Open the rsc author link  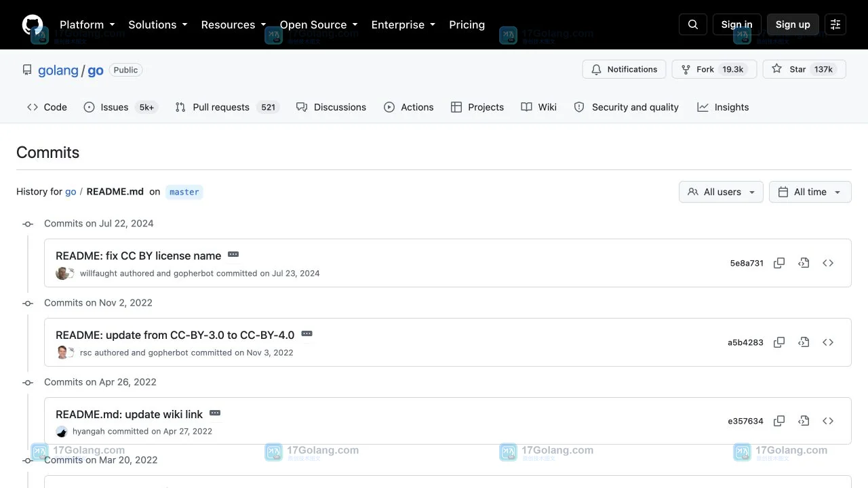(86, 352)
